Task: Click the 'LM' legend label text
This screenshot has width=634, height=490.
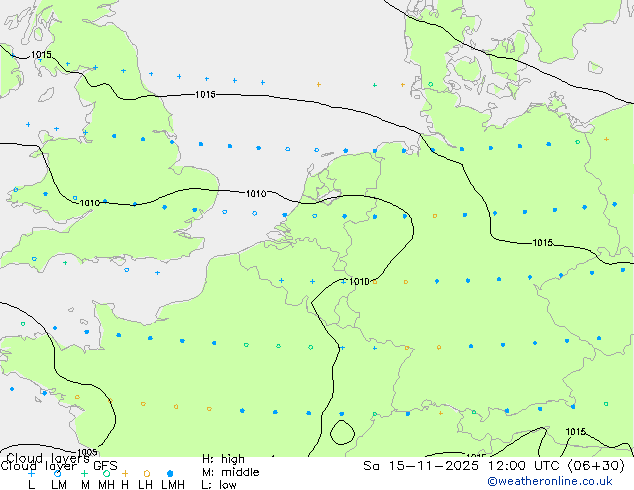Action: click(59, 485)
